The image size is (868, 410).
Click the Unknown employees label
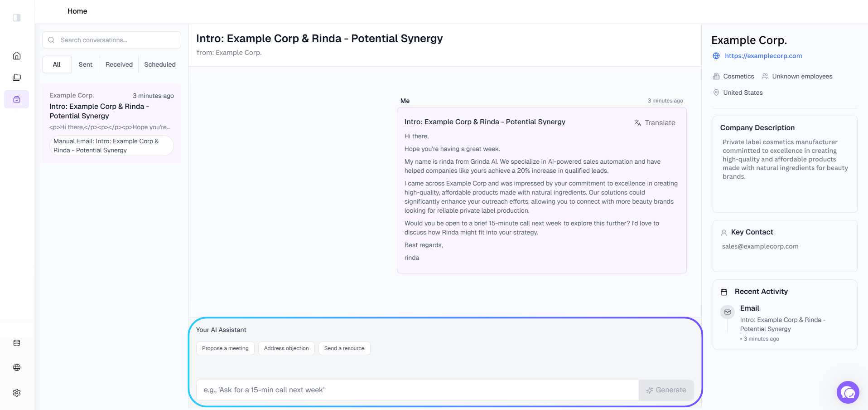(802, 76)
